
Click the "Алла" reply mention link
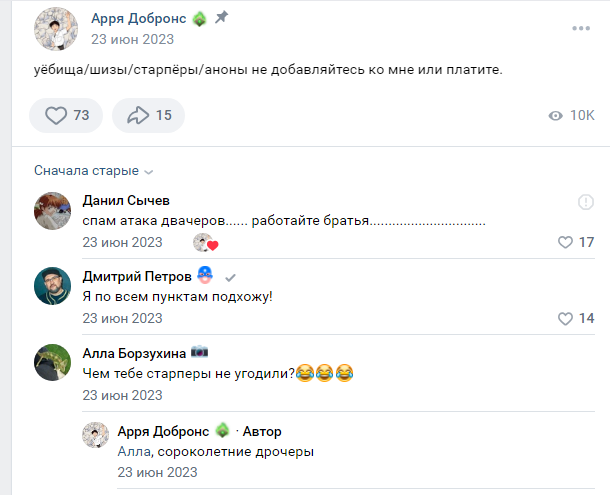pyautogui.click(x=134, y=451)
